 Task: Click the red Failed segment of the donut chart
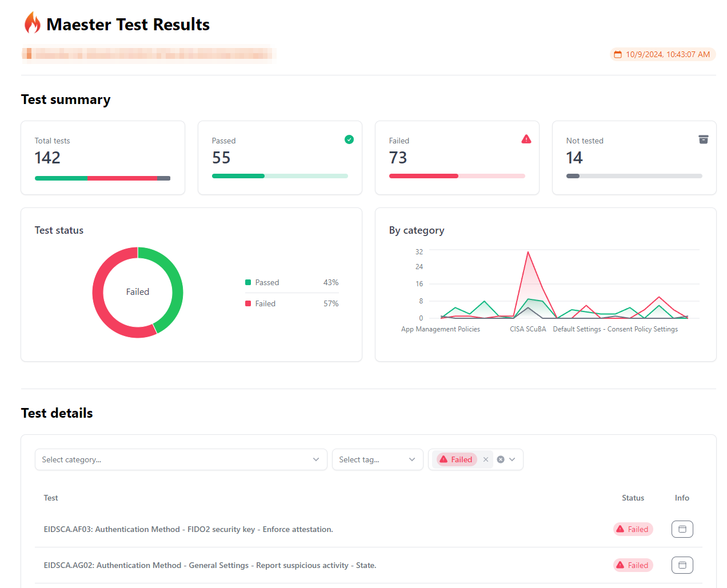(x=98, y=292)
